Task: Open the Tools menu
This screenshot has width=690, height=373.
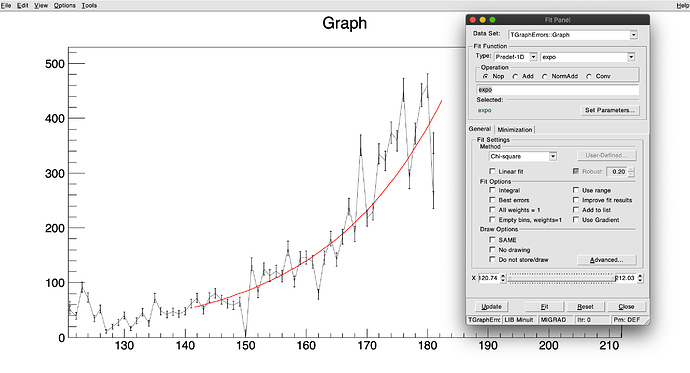Action: tap(89, 5)
